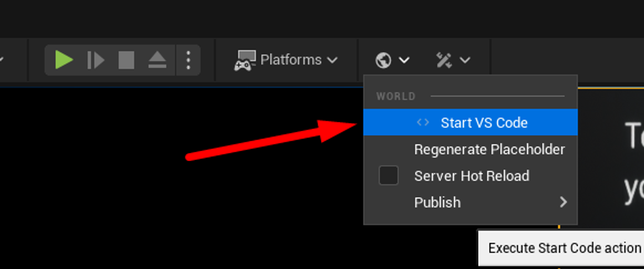Collapse menu via chevron beside globe icon
644x269 pixels.
(404, 60)
